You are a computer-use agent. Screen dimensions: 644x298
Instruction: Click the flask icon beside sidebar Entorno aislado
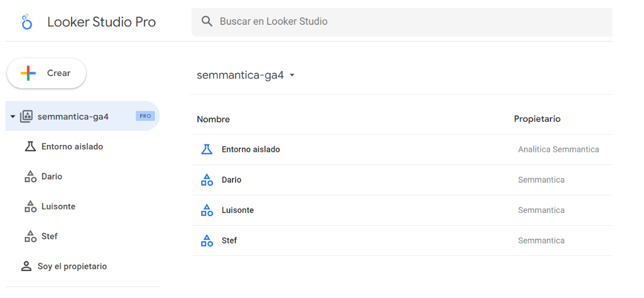coord(31,147)
